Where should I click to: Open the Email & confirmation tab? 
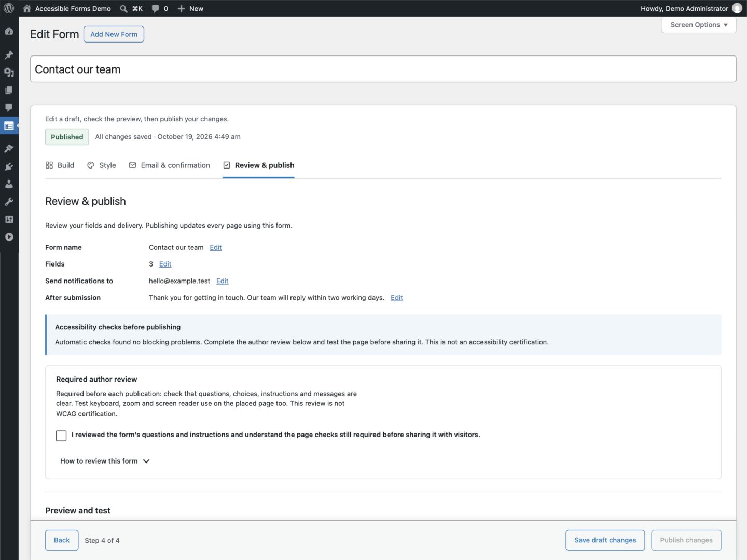coord(169,165)
